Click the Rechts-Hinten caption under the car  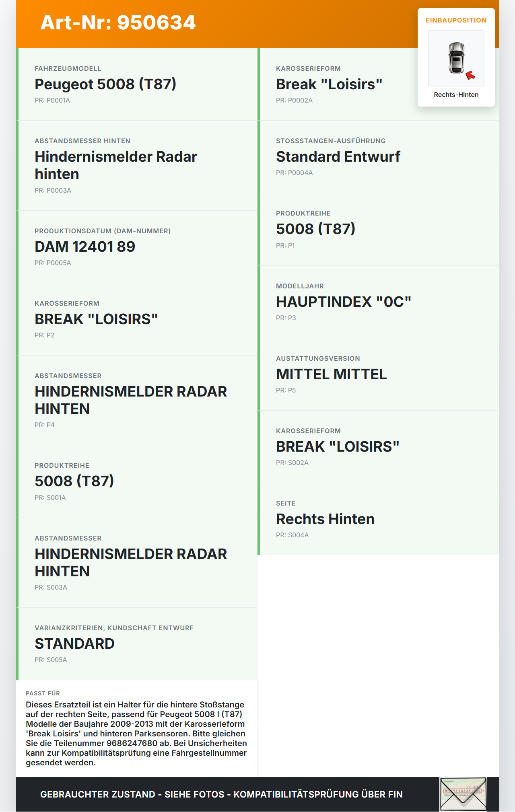pyautogui.click(x=456, y=95)
